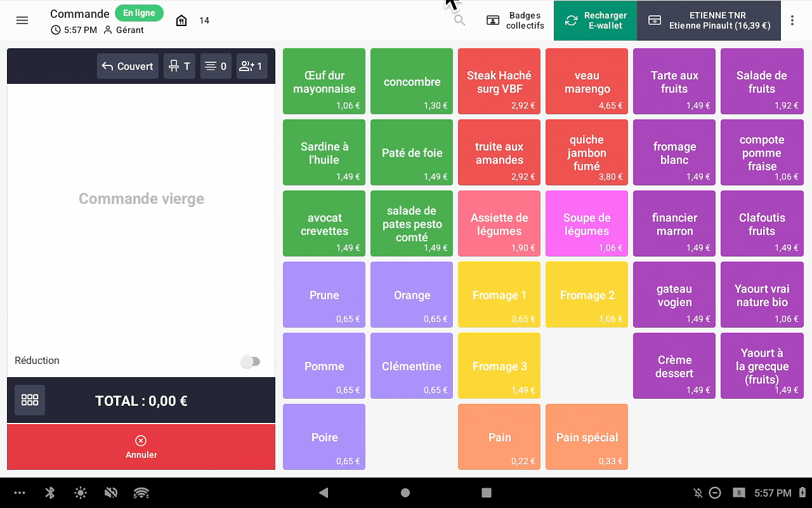The width and height of the screenshot is (812, 508).
Task: Tap the Wi-Fi icon in system bar
Action: [141, 493]
